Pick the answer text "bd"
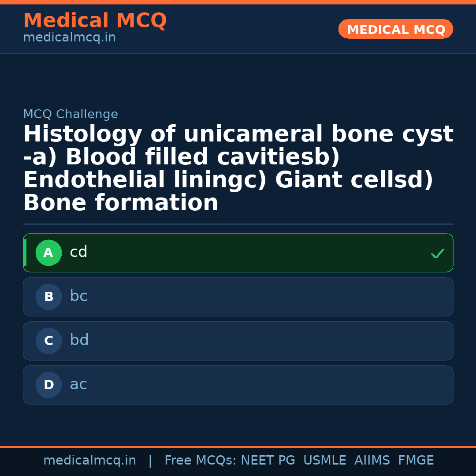Screen dimensions: 476x476 [79, 341]
